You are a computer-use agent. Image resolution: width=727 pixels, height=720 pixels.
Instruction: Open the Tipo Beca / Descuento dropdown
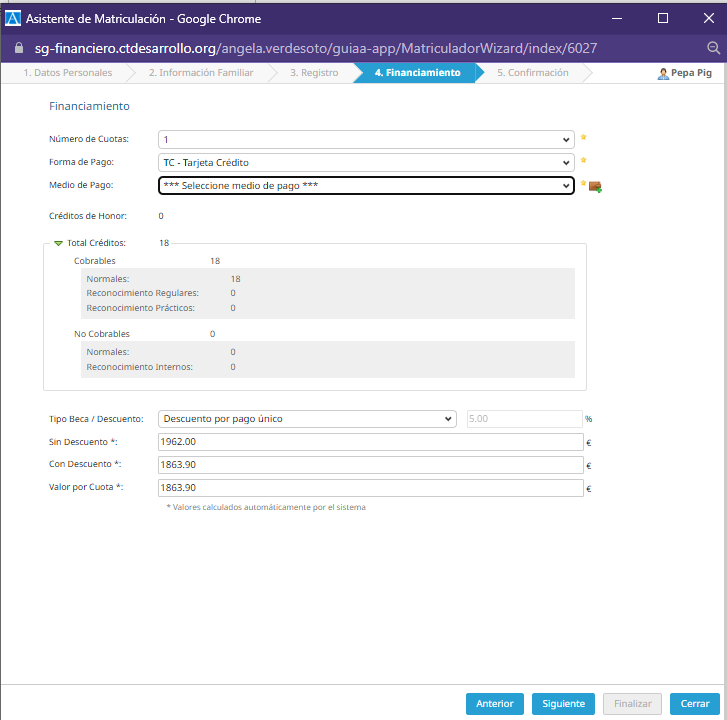pyautogui.click(x=307, y=419)
